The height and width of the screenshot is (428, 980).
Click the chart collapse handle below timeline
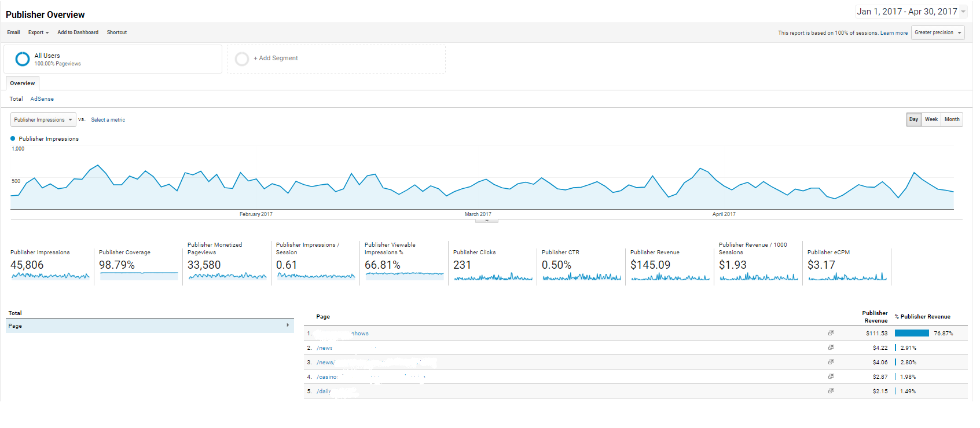tap(487, 221)
